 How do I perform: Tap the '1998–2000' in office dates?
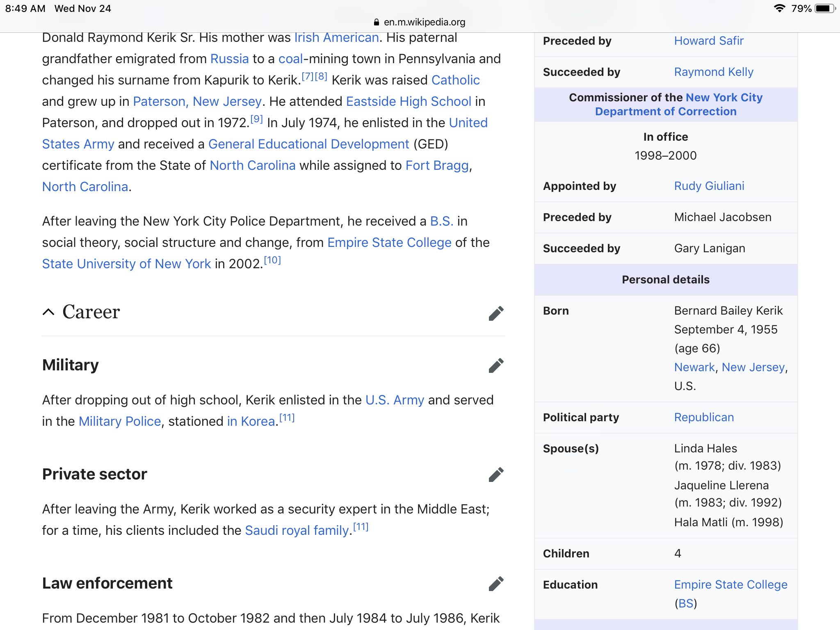tap(665, 155)
